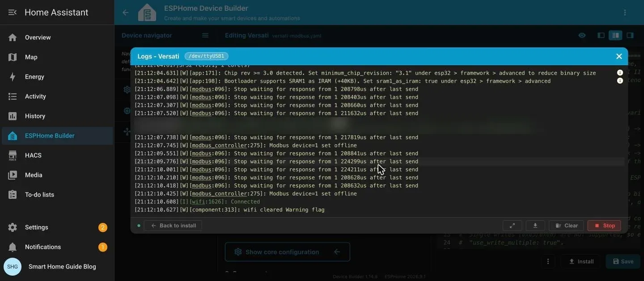The width and height of the screenshot is (644, 281).
Task: Click the Settings update badge showing 2
Action: coord(103,227)
